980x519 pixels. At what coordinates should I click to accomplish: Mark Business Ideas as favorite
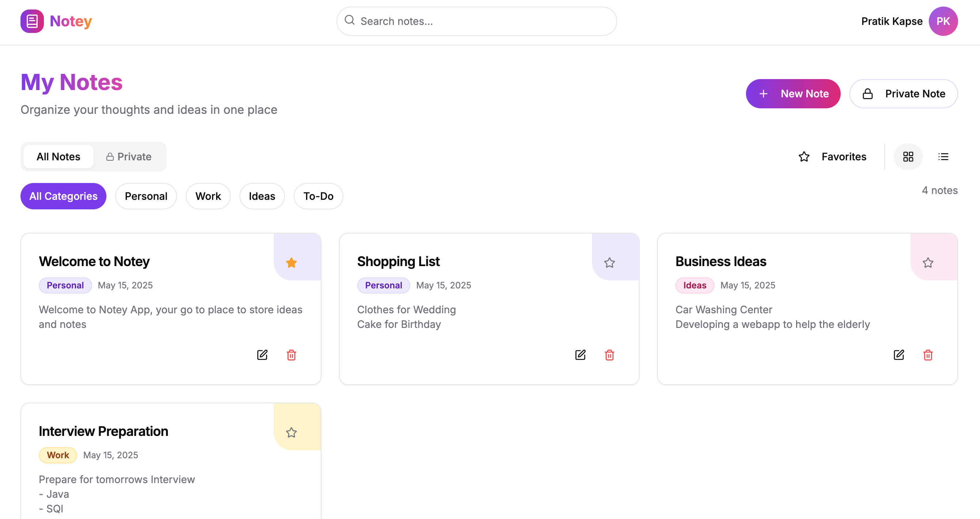(x=928, y=263)
